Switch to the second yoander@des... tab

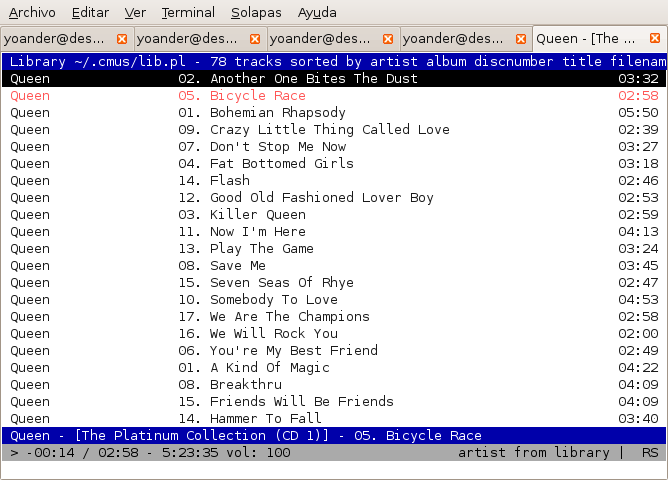pyautogui.click(x=200, y=39)
